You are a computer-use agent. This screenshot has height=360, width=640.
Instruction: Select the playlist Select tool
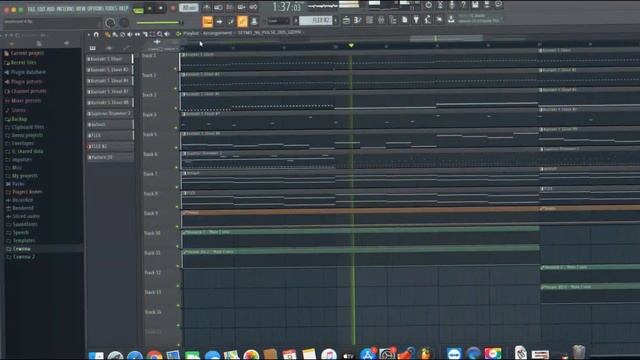pos(152,35)
